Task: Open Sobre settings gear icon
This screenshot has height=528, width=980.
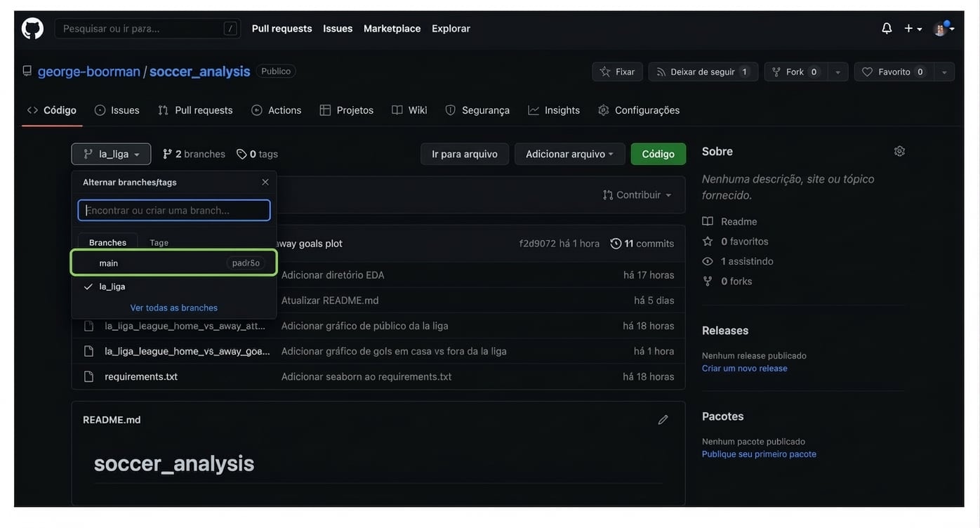Action: tap(899, 152)
